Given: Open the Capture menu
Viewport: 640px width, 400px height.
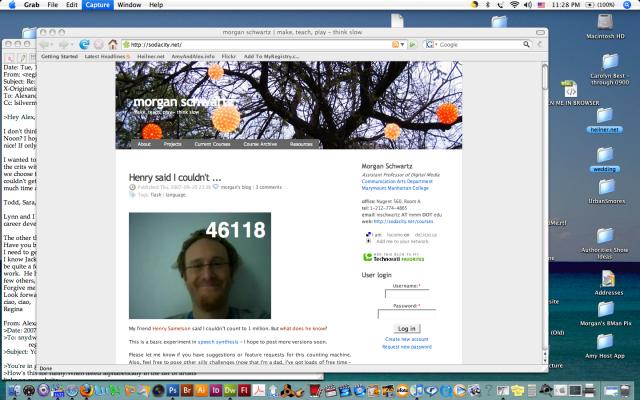Looking at the screenshot, I should coord(98,5).
